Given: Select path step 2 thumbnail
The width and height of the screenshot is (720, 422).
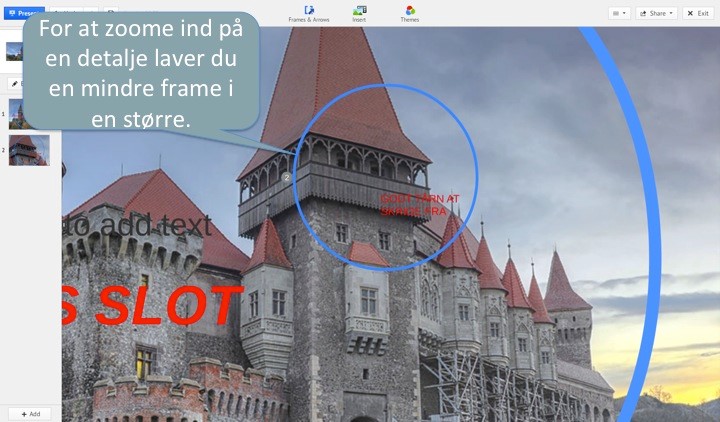Looking at the screenshot, I should (29, 150).
